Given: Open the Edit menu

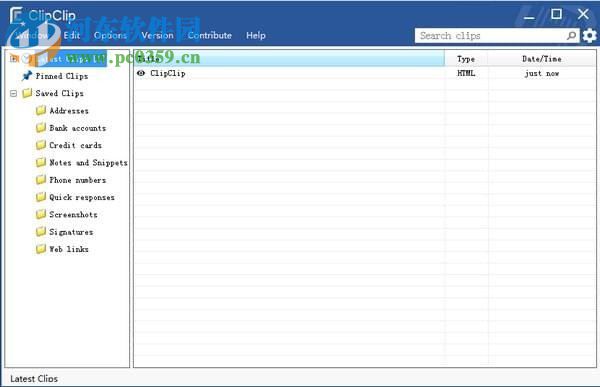Looking at the screenshot, I should [72, 35].
